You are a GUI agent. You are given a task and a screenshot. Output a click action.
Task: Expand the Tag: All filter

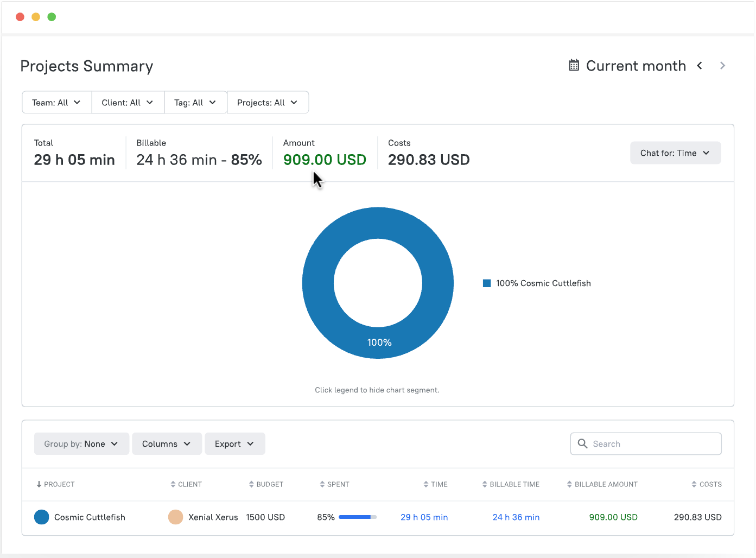pos(195,103)
